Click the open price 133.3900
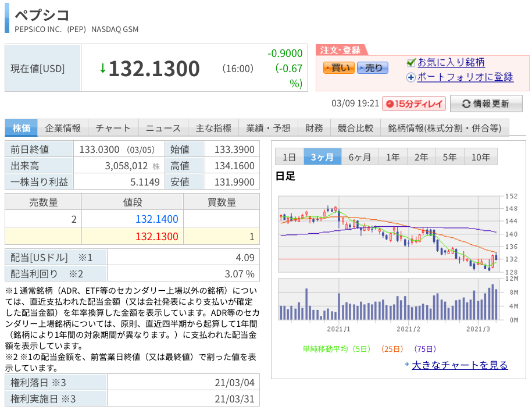Viewport: 532px width, 410px height. pyautogui.click(x=234, y=149)
